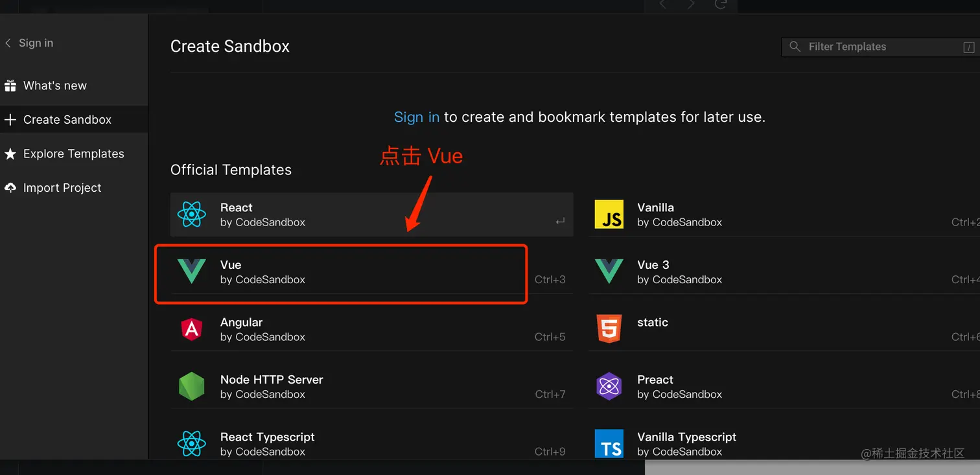
Task: Focus the Filter Templates search field
Action: coord(881,47)
